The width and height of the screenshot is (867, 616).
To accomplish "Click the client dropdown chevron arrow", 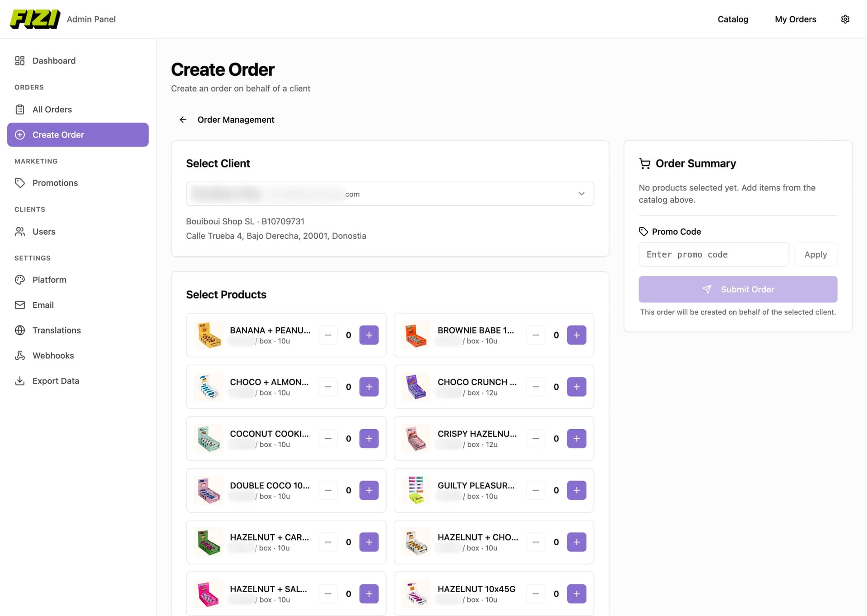I will [x=581, y=194].
